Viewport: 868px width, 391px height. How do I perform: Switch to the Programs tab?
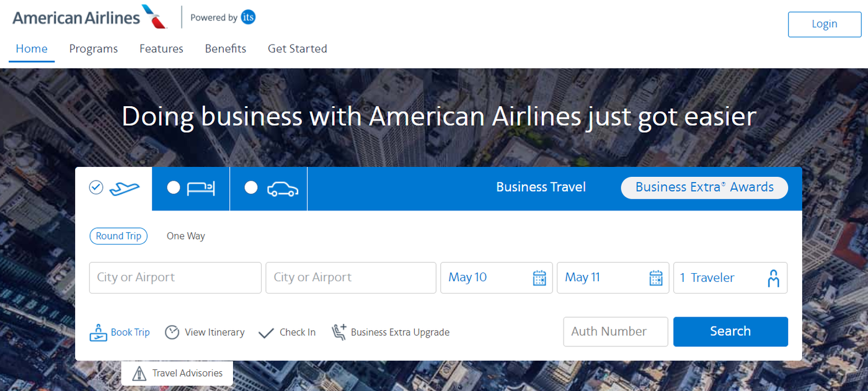tap(93, 48)
